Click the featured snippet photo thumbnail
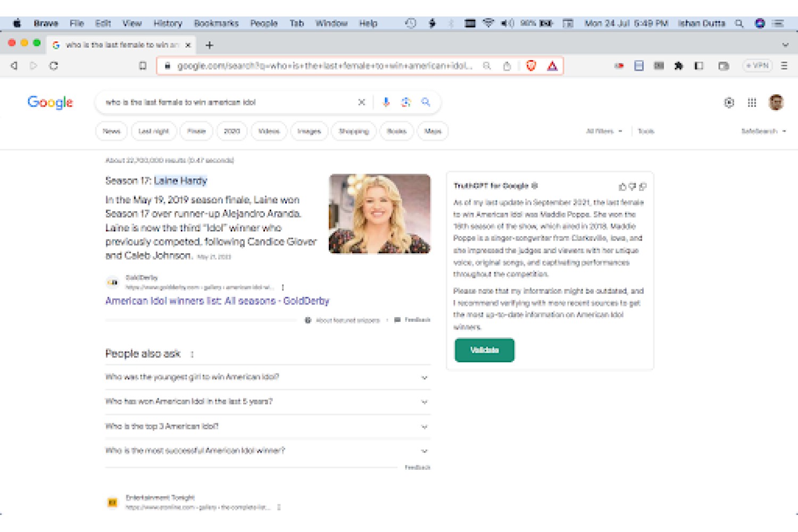798x532 pixels. point(379,214)
